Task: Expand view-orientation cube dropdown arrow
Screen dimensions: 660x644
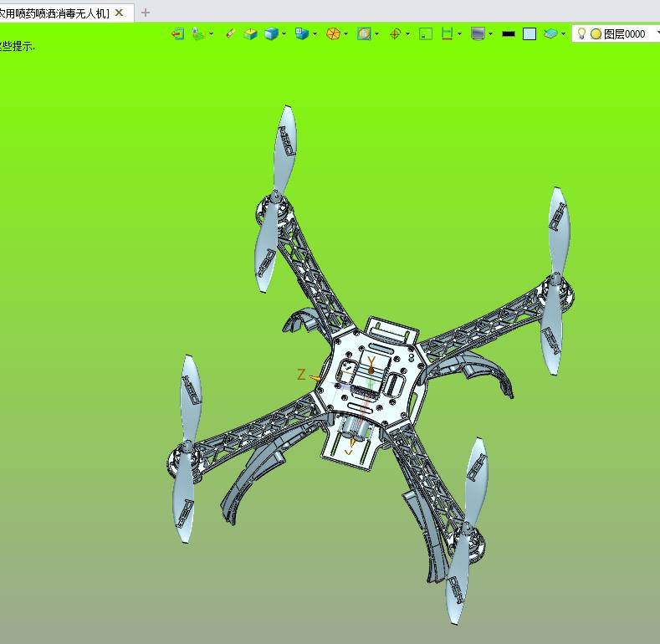Action: click(315, 33)
